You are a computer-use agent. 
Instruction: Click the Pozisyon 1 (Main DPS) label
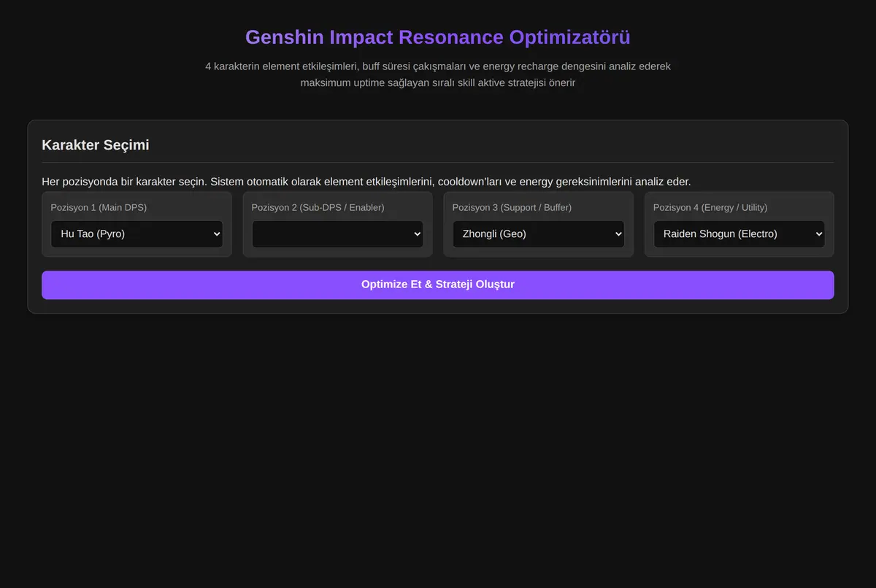coord(99,207)
